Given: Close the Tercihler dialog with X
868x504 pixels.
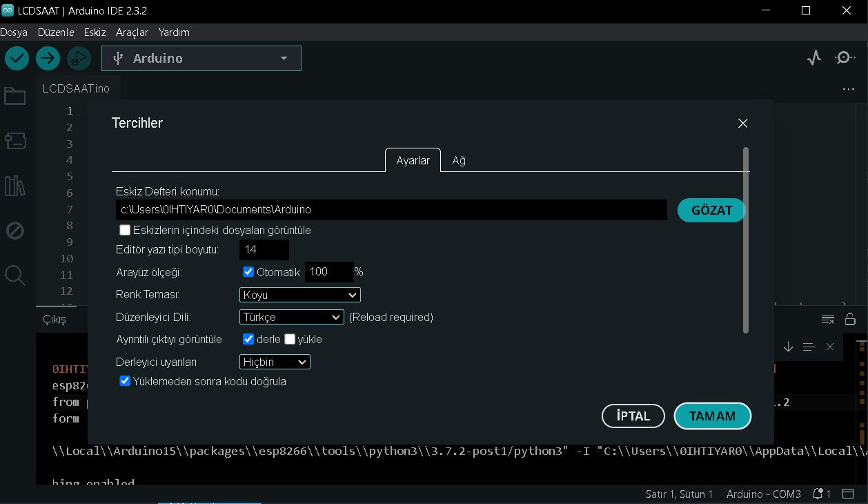Looking at the screenshot, I should [743, 124].
